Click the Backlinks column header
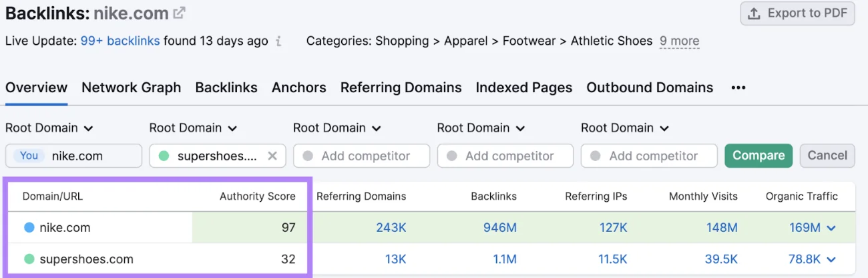868x278 pixels. [x=494, y=196]
